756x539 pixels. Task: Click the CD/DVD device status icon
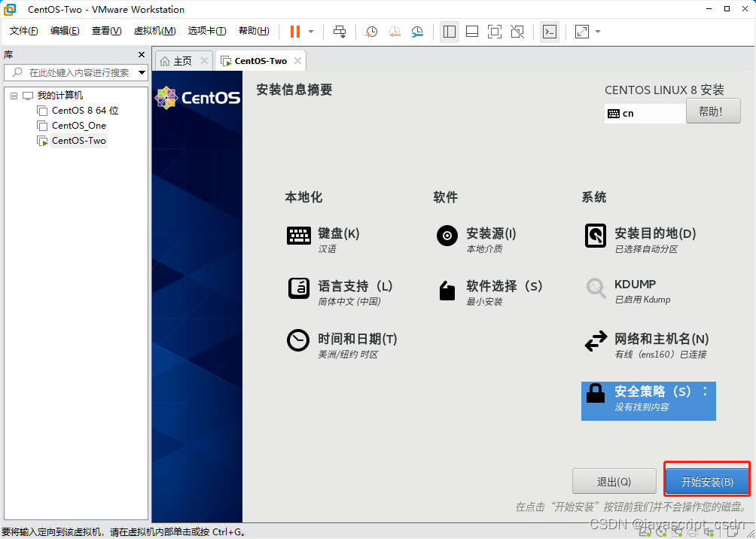(x=661, y=533)
